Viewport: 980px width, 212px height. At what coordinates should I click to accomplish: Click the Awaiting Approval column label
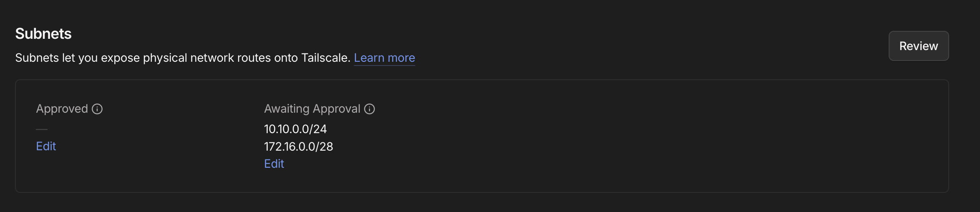click(x=312, y=109)
